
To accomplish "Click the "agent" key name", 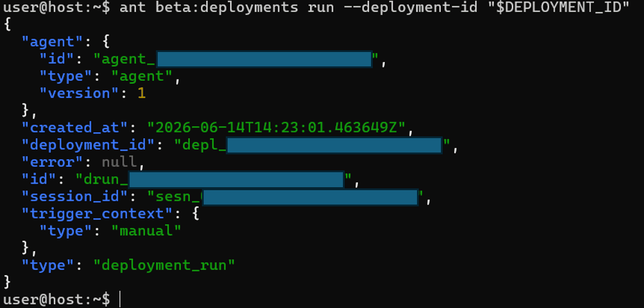I will point(53,42).
